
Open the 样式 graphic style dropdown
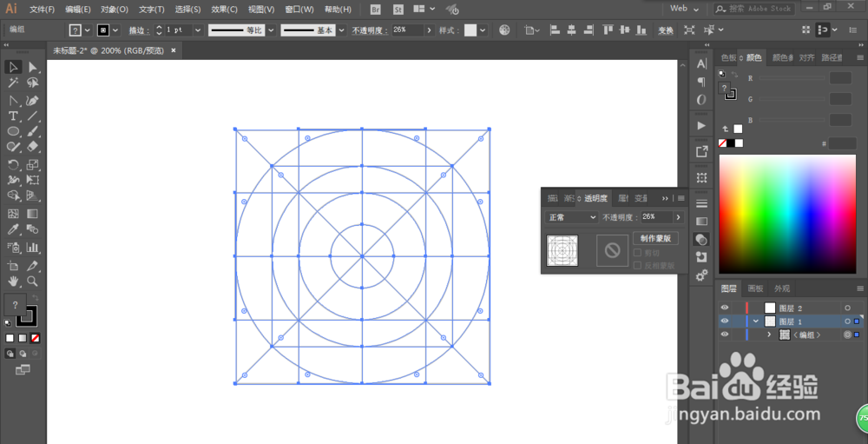pos(483,30)
